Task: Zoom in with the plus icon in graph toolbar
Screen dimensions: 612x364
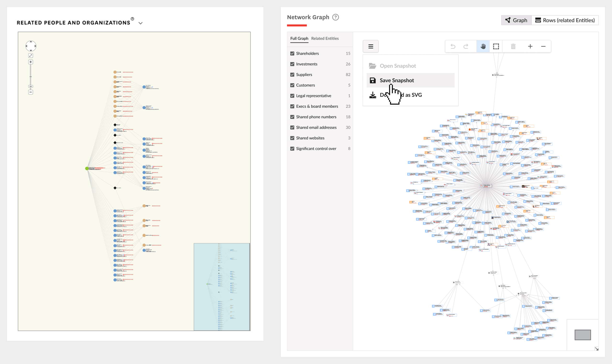Action: pos(530,46)
